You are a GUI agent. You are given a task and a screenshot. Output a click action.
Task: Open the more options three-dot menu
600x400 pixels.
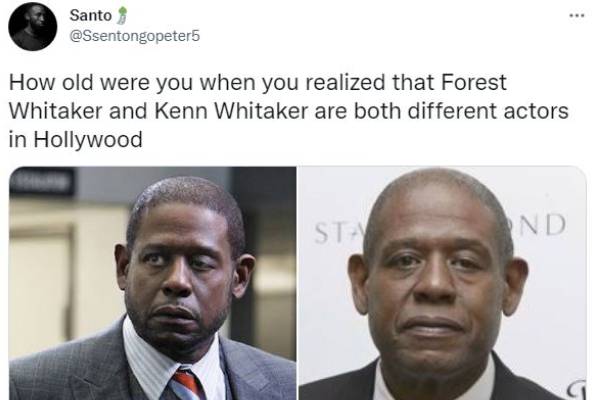pos(577,16)
